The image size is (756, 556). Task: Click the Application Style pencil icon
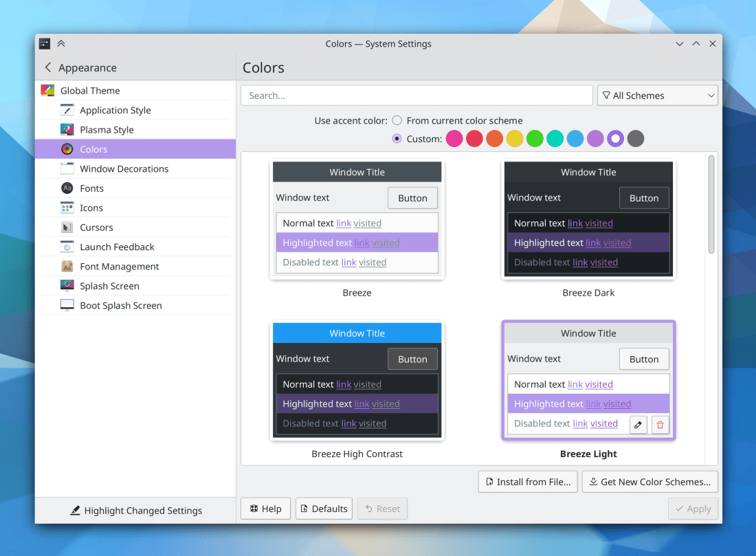(x=67, y=110)
